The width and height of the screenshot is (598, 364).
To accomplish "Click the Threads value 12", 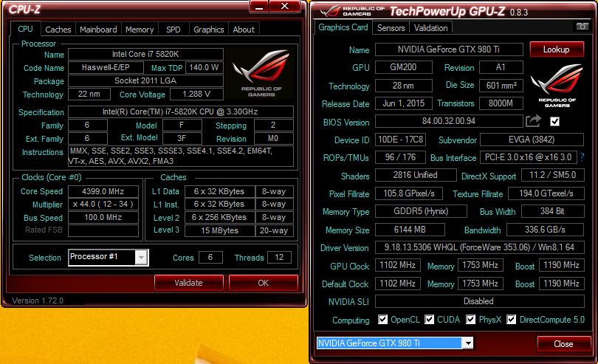I will click(x=279, y=257).
